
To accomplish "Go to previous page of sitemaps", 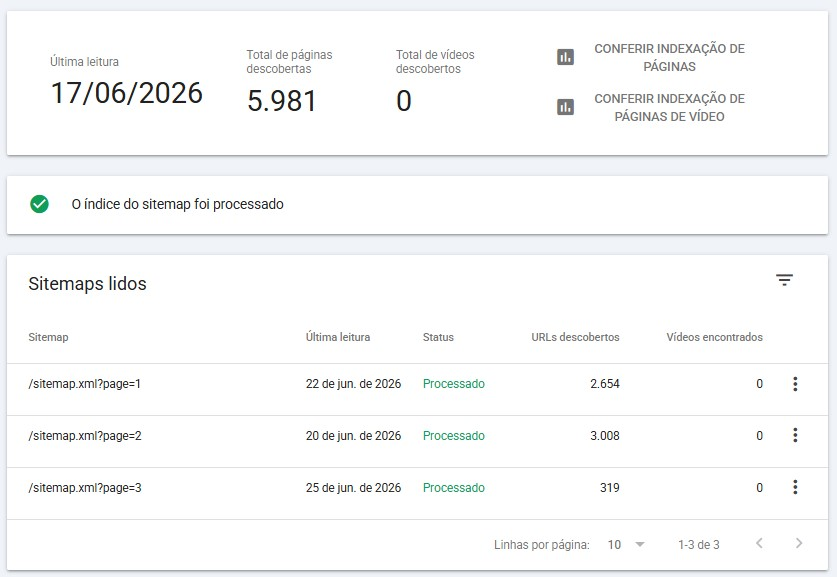I will [x=759, y=543].
